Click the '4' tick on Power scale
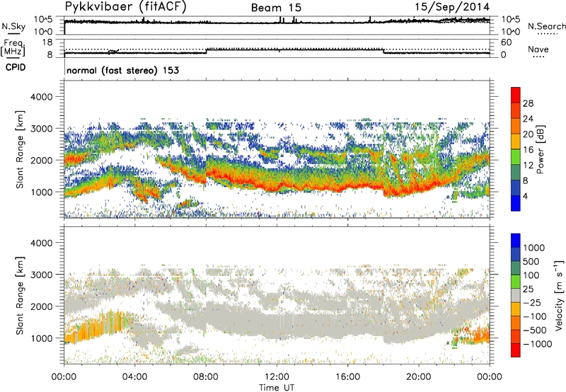This screenshot has height=392, width=566. pyautogui.click(x=525, y=196)
